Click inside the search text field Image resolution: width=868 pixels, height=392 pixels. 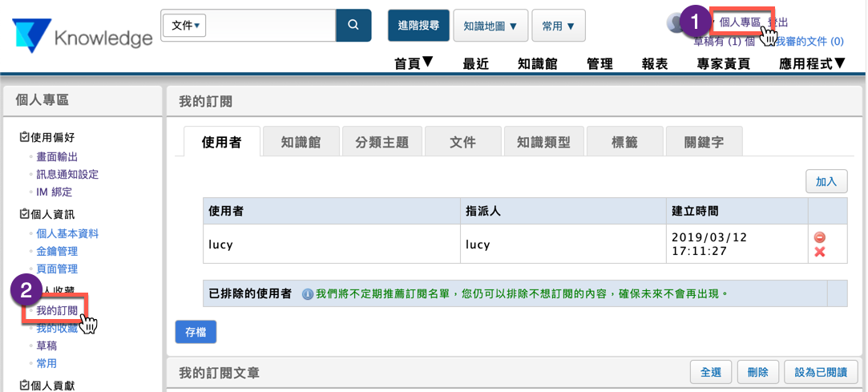pos(271,26)
